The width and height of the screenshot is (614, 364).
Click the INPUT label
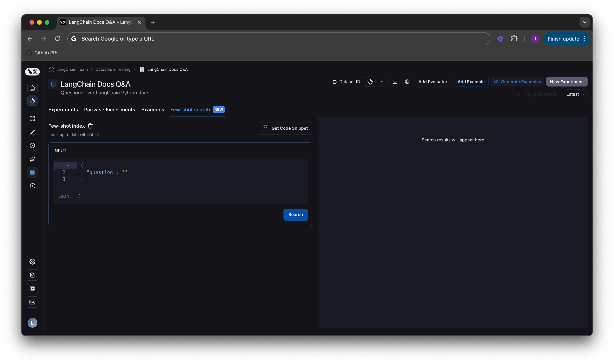point(60,151)
